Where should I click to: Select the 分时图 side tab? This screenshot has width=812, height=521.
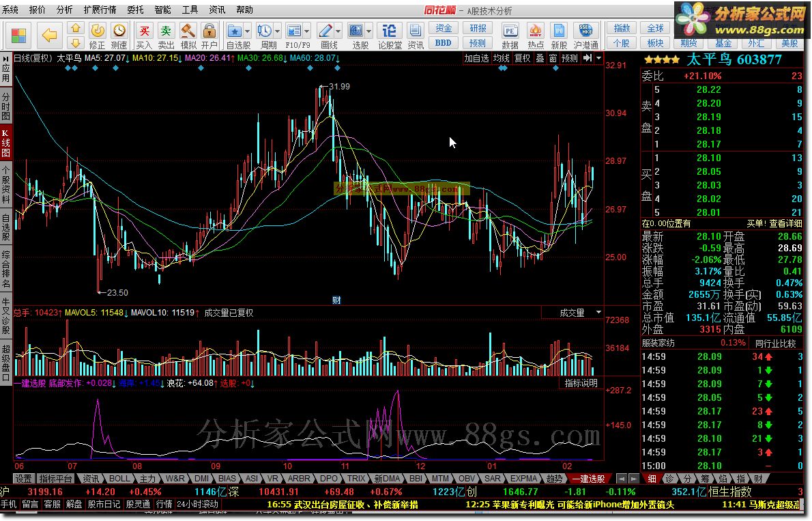[x=5, y=105]
